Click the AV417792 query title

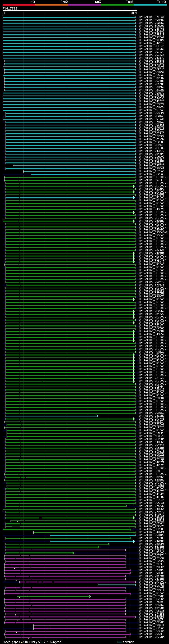tap(10, 8)
